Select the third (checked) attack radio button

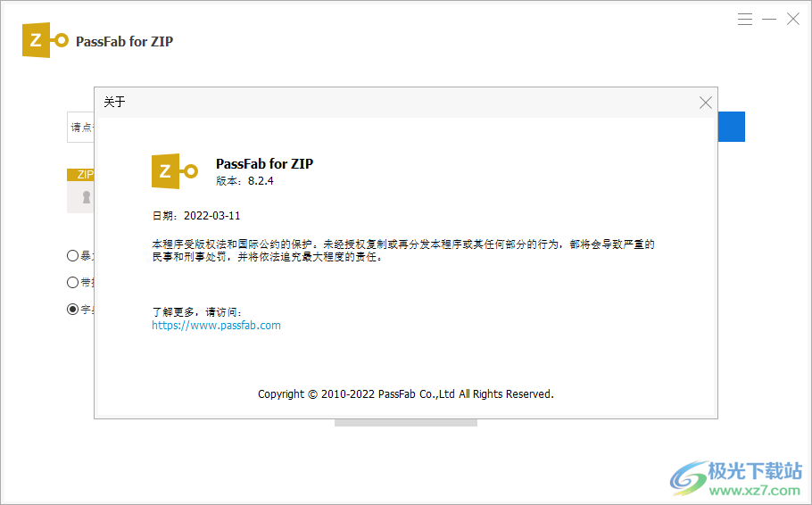click(x=72, y=310)
